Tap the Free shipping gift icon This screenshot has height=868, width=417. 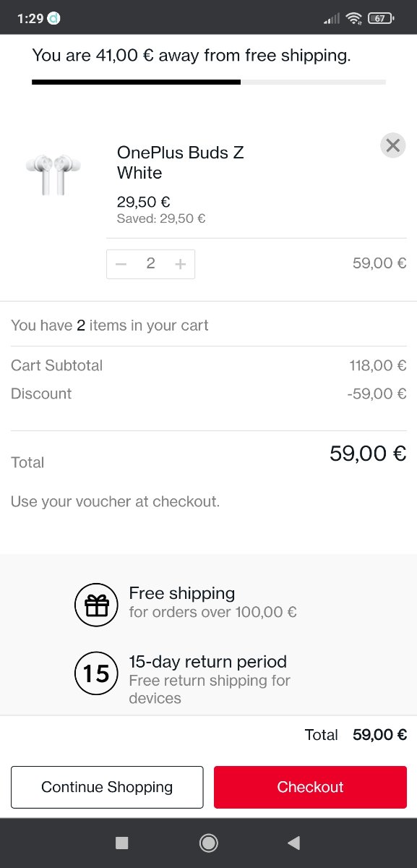pos(96,605)
